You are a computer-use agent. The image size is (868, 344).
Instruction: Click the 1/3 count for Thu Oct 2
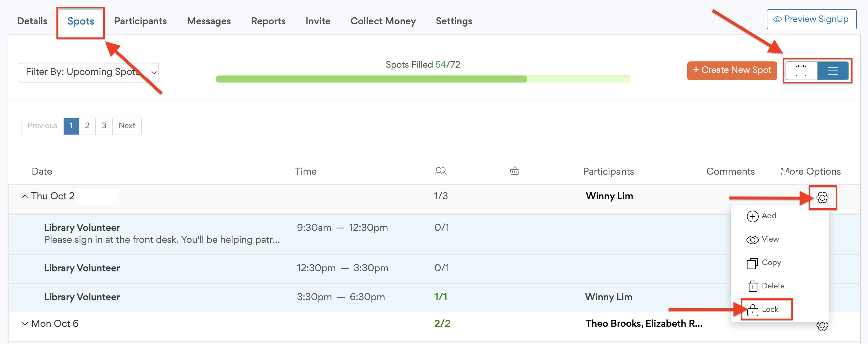pos(441,196)
